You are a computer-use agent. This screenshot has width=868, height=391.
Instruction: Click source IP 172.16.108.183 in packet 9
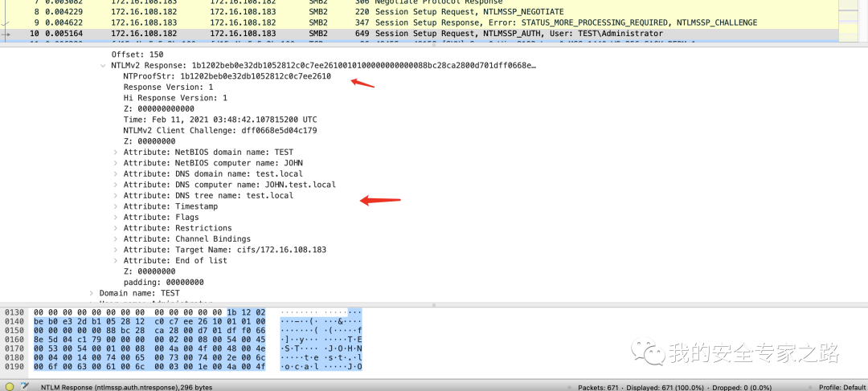(x=144, y=22)
